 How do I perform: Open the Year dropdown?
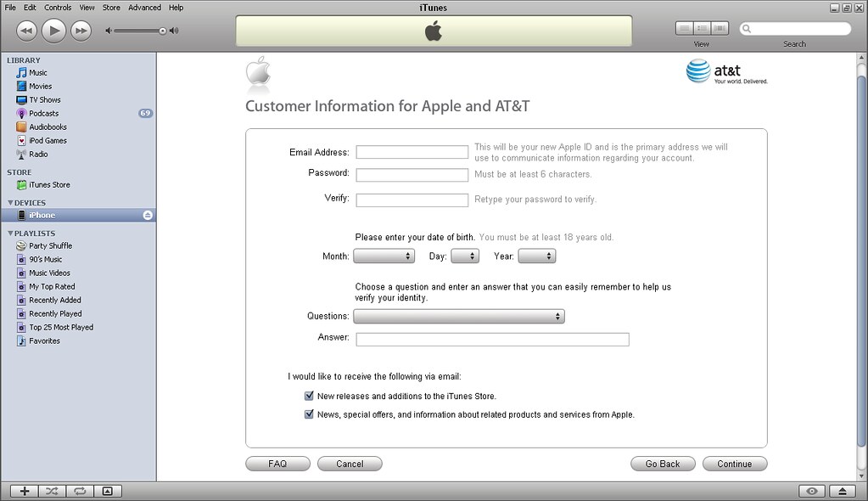537,256
